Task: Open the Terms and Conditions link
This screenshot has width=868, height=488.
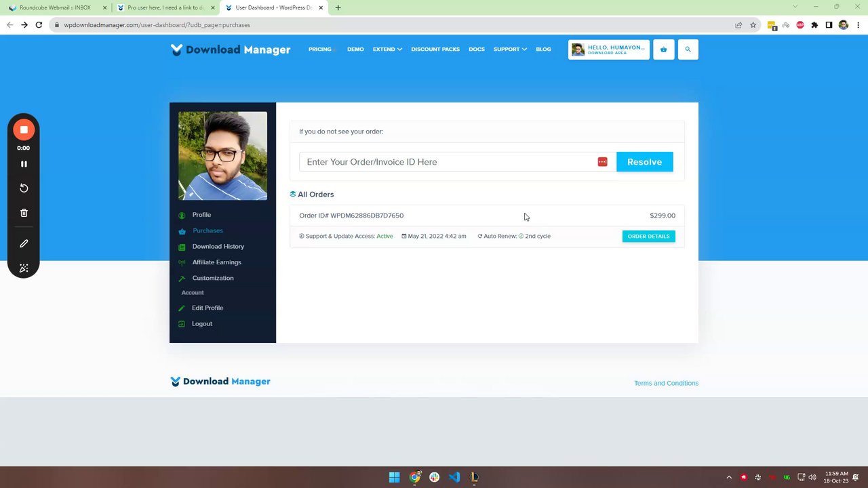Action: pos(666,383)
